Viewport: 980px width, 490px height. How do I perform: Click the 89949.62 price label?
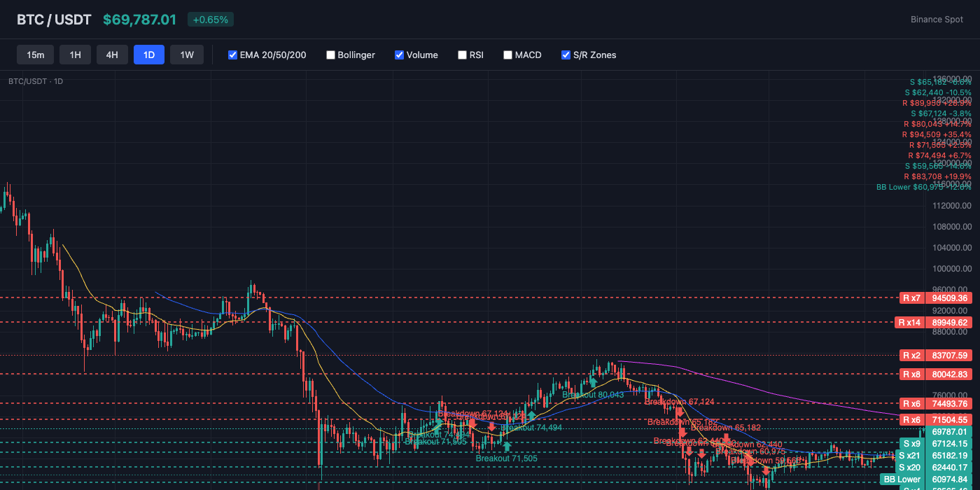(x=949, y=322)
